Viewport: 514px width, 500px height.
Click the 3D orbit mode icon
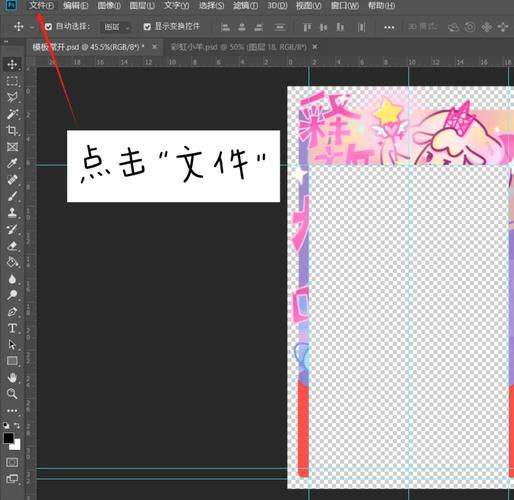coord(454,27)
